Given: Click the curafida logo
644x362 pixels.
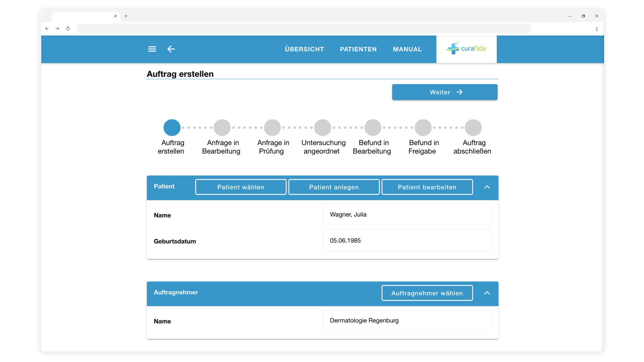Looking at the screenshot, I should 466,49.
